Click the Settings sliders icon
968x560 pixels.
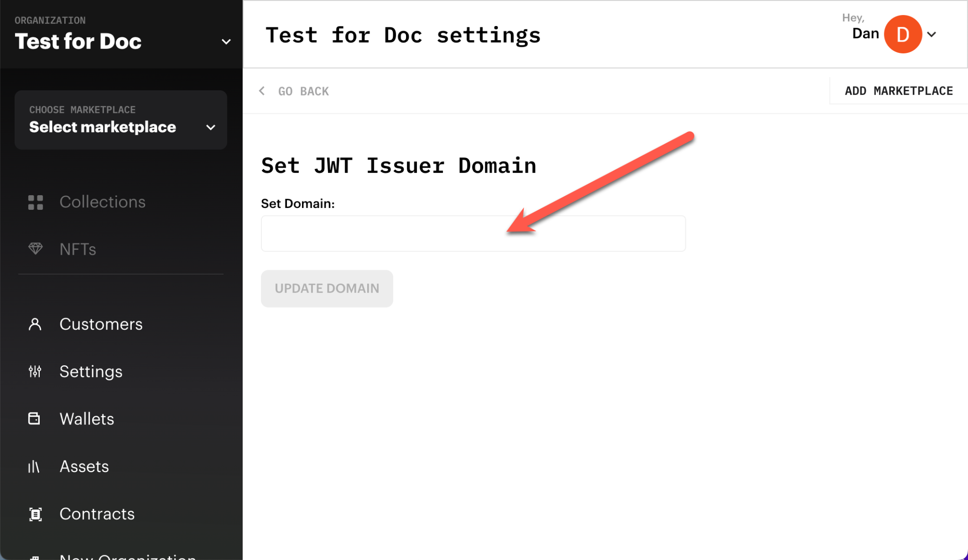35,371
